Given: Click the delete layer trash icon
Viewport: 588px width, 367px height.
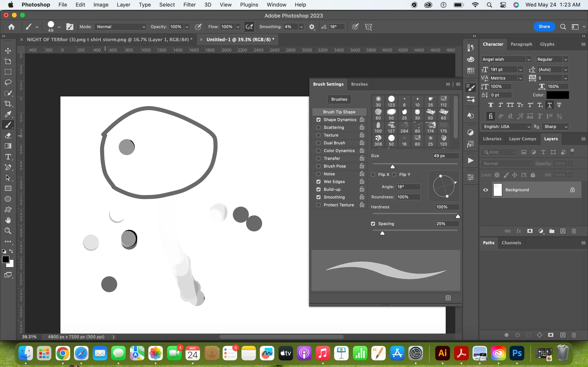Looking at the screenshot, I should 574,231.
